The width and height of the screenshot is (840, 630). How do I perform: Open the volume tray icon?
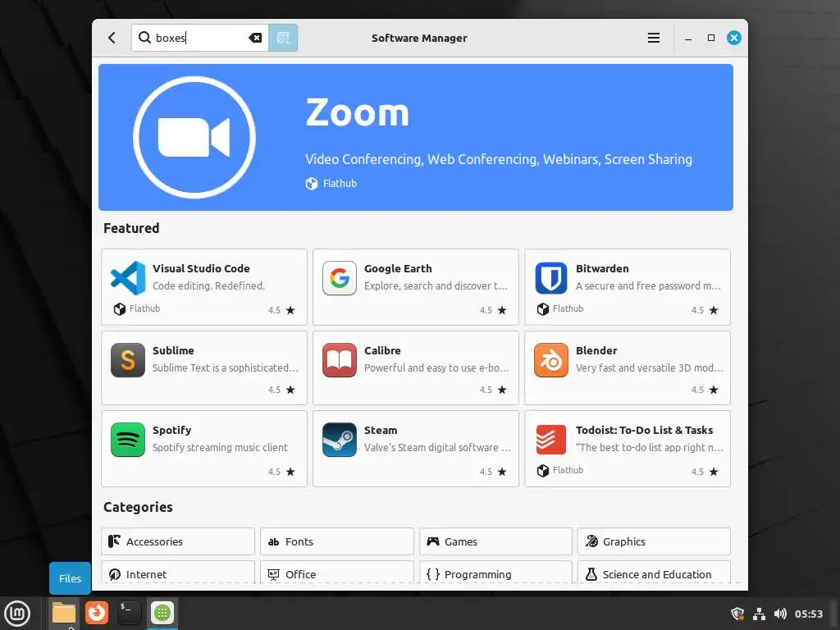point(781,614)
